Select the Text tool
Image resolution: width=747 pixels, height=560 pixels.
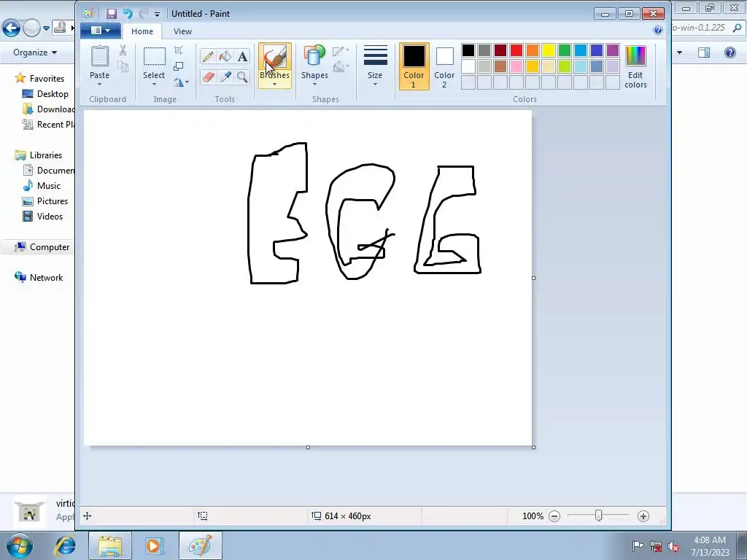(242, 57)
